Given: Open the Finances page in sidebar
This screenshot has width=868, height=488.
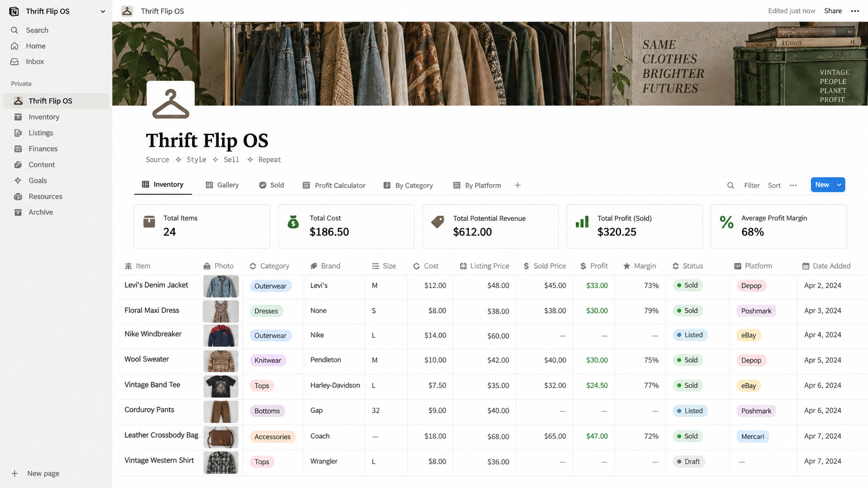Looking at the screenshot, I should (x=43, y=149).
